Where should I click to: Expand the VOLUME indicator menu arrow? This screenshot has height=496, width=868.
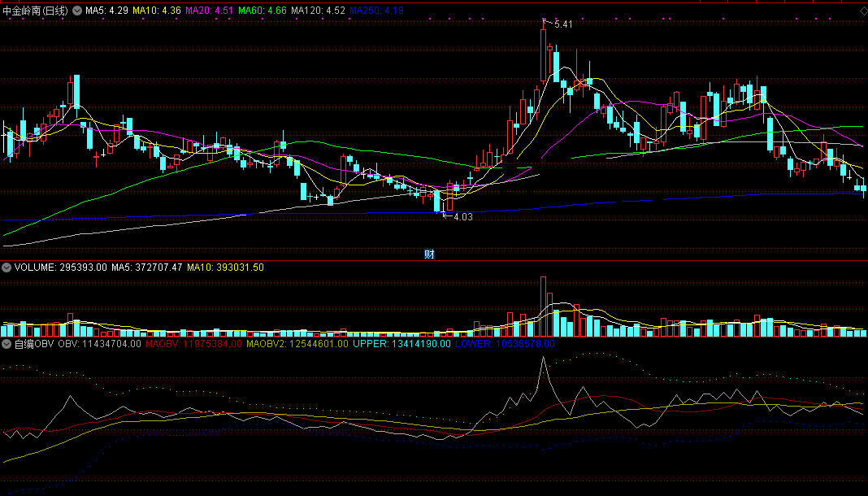pos(7,268)
